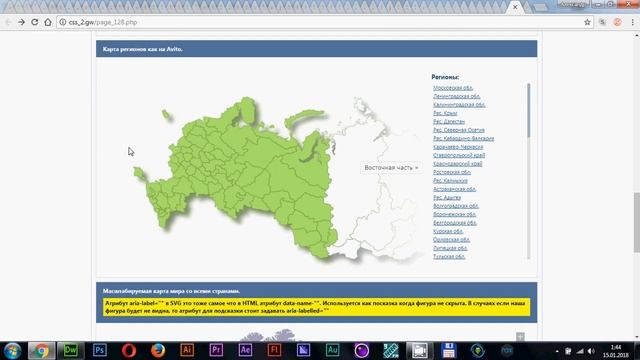Select the Орловская обл. link
The height and width of the screenshot is (360, 640).
(x=451, y=240)
